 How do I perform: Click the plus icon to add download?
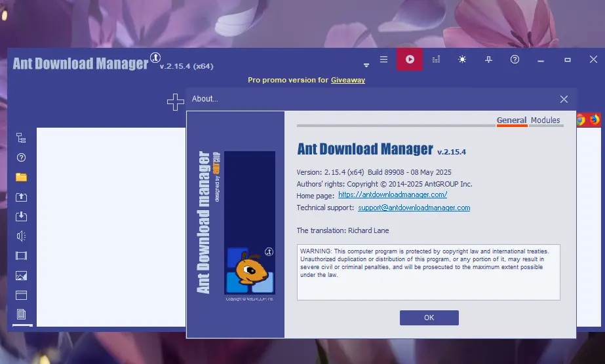click(175, 101)
